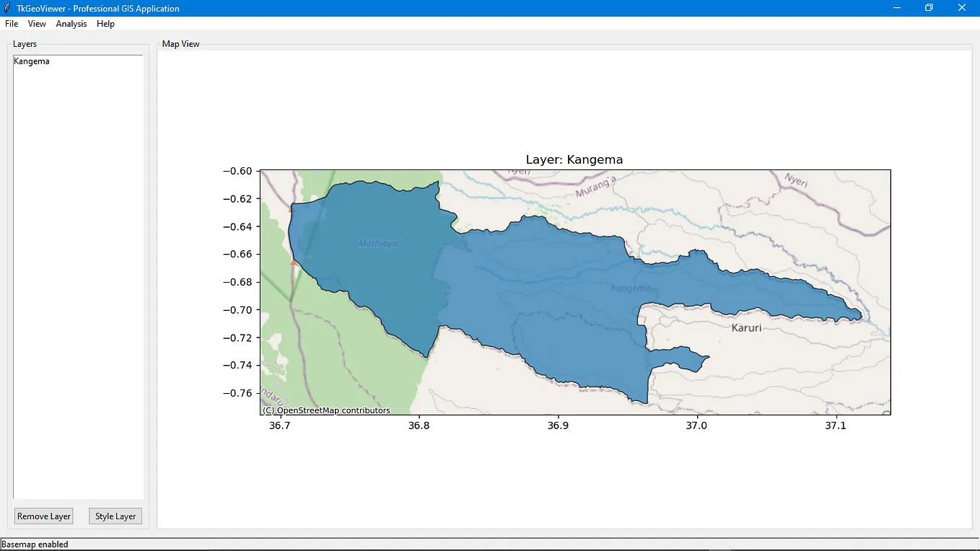Click the -0.60 latitude axis label
Screen dimensions: 980x551
click(x=237, y=171)
